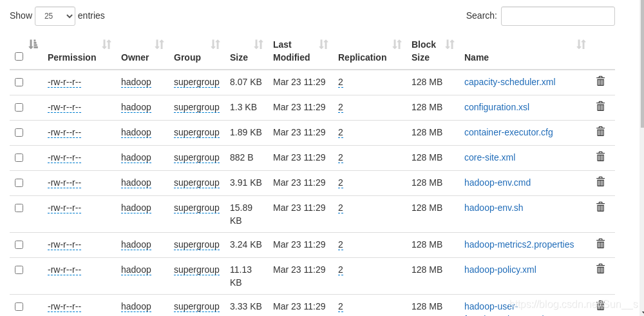
Task: Remove hadoop-env.cmd via its trash icon
Action: coord(600,182)
